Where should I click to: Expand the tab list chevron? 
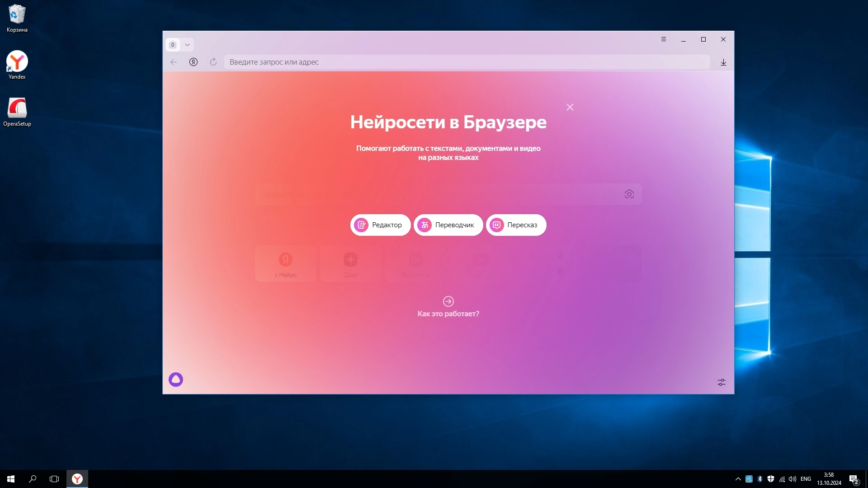coord(187,45)
